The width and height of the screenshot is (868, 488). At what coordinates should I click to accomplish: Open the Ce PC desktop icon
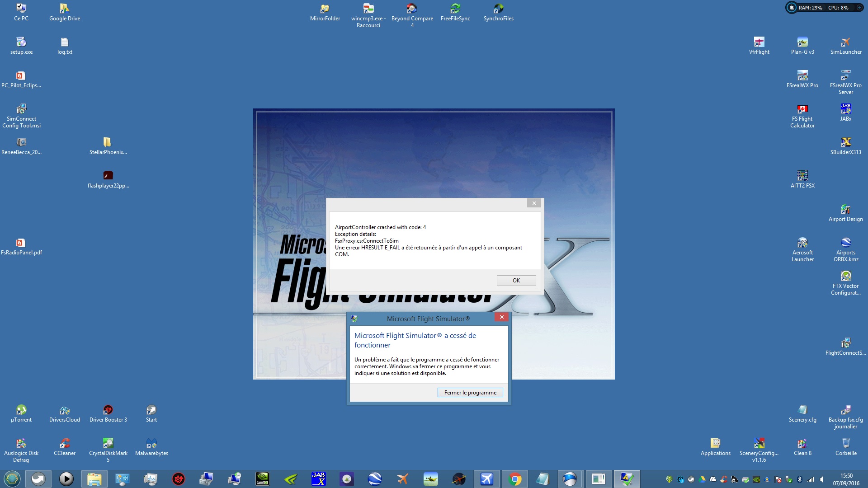coord(21,12)
